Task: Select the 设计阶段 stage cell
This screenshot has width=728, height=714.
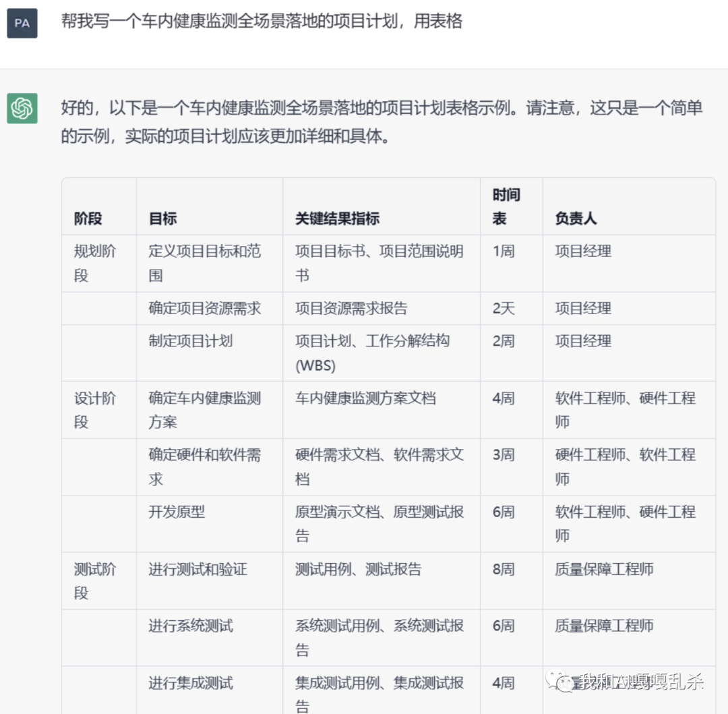Action: point(94,410)
